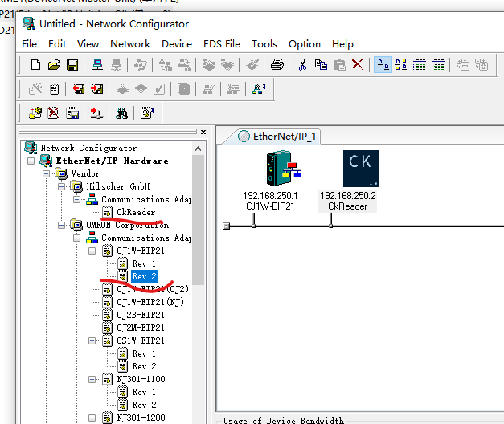Select CJ1W-EIP21(NJ) in the tree
504x424 pixels.
pyautogui.click(x=150, y=302)
